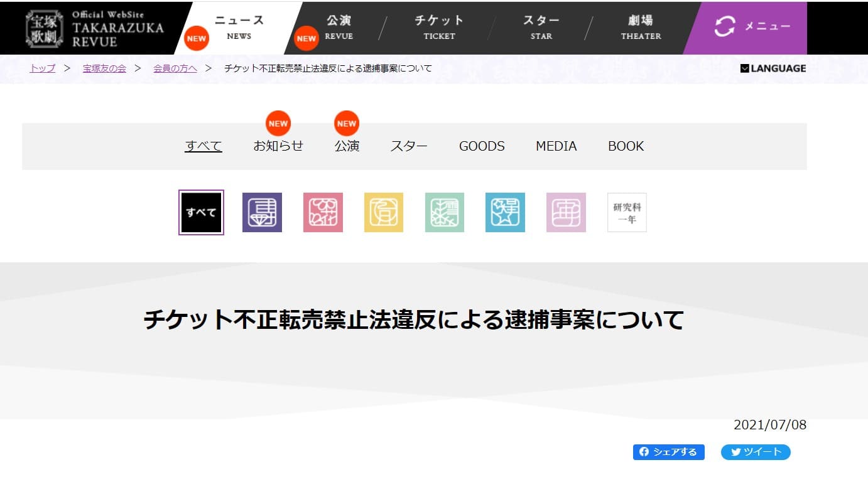Open the 劇場 THEATER nav tab

point(641,28)
